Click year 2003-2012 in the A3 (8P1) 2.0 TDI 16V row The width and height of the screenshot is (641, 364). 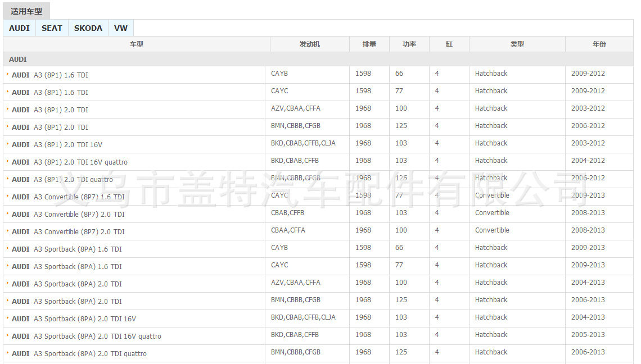tap(588, 143)
